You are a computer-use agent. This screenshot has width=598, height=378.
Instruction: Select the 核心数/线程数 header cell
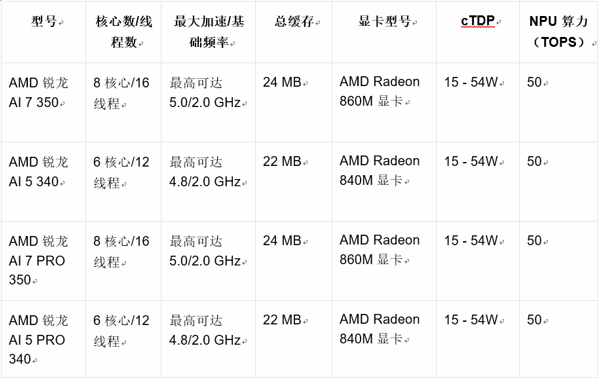124,32
